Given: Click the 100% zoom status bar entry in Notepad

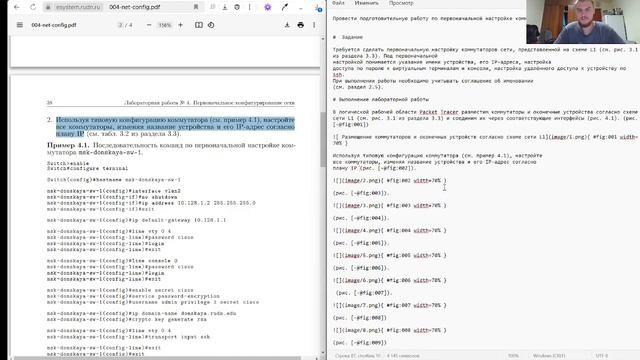Looking at the screenshot, I should tap(513, 356).
